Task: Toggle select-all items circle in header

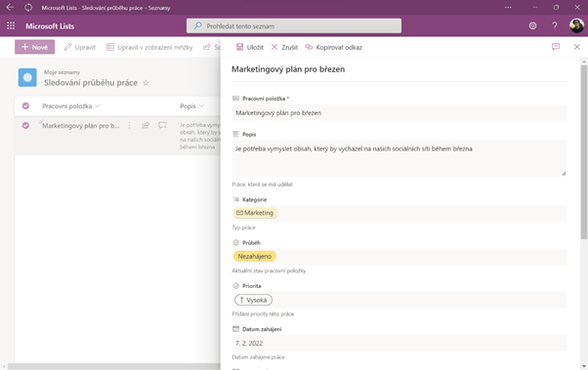Action: 25,106
